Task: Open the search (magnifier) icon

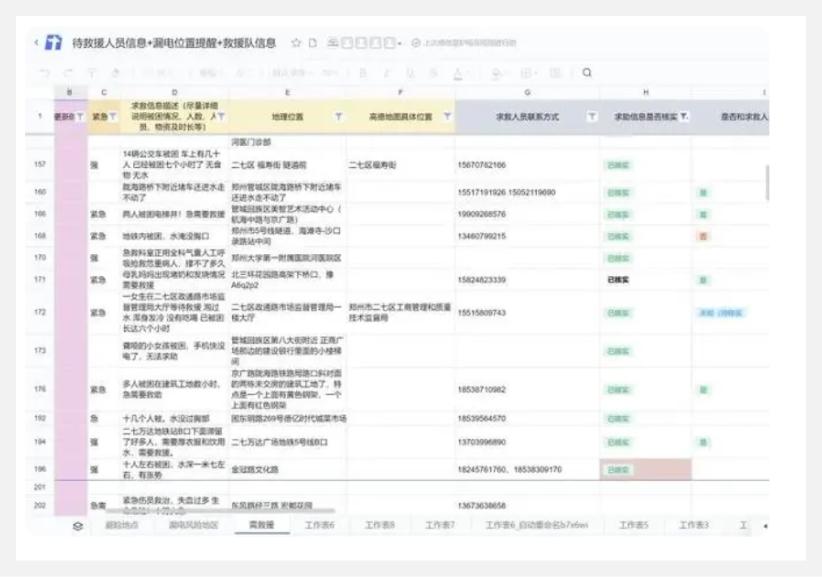Action: pyautogui.click(x=588, y=72)
